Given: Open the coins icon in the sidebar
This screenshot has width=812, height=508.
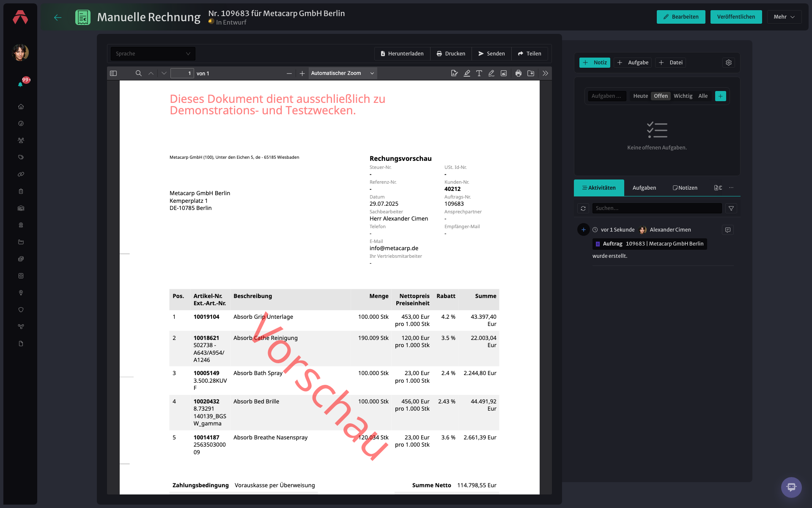Looking at the screenshot, I should point(21,259).
